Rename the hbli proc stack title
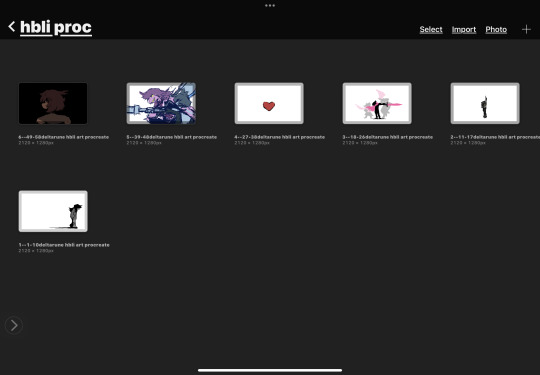Screen dimensions: 540x375 56,28
